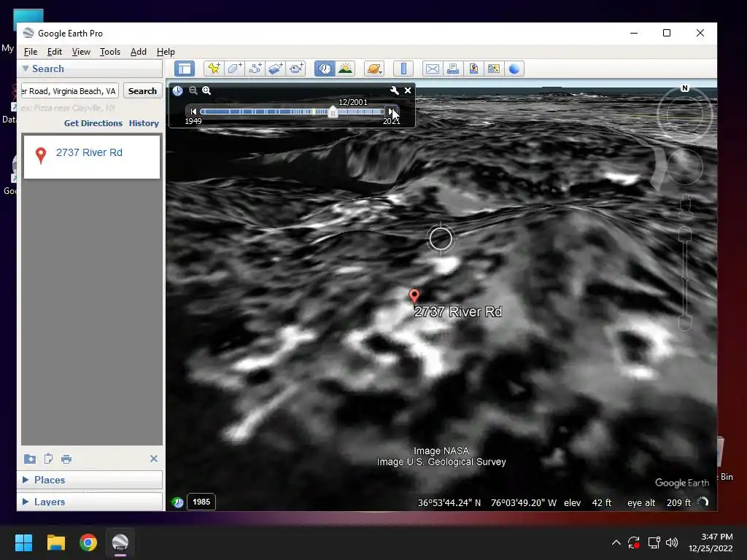
Task: View in Google Maps icon
Action: click(494, 69)
